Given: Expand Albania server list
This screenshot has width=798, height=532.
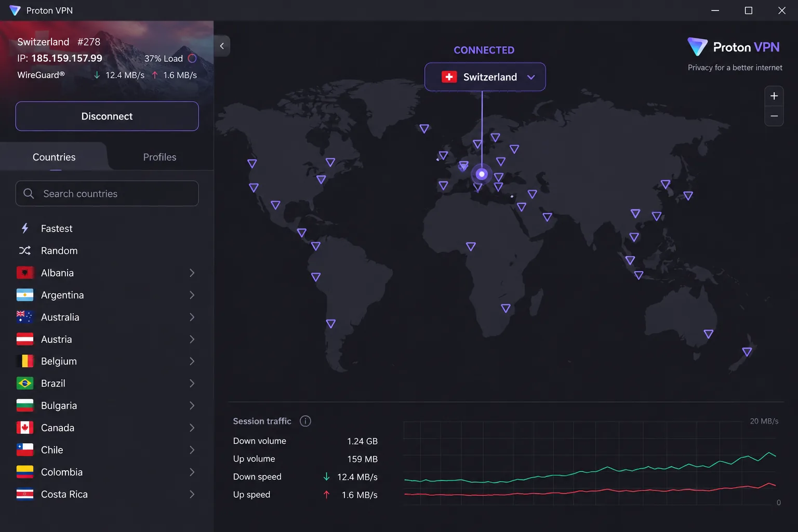Looking at the screenshot, I should click(192, 273).
